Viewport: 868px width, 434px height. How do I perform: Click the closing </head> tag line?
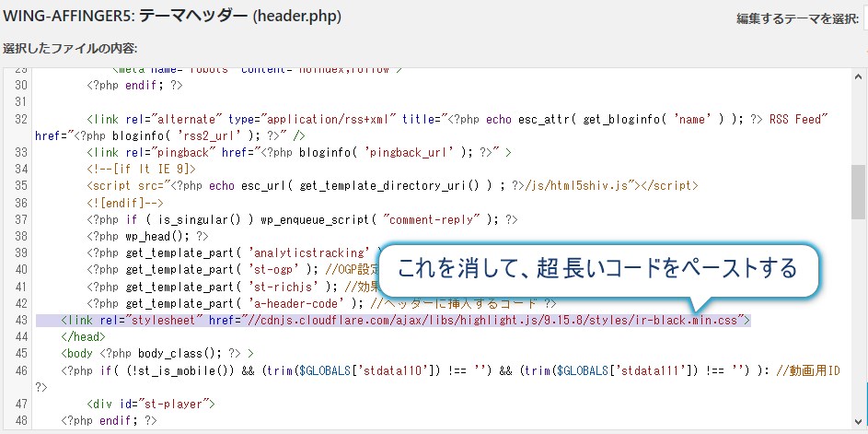coord(85,336)
